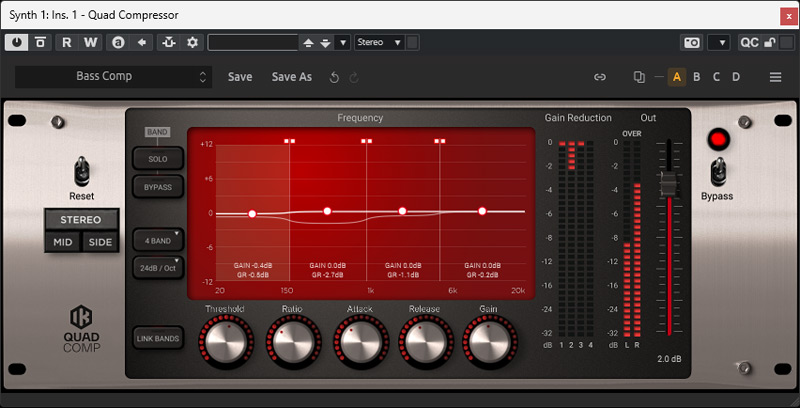
Task: Click the LINK BANDS button
Action: (157, 339)
